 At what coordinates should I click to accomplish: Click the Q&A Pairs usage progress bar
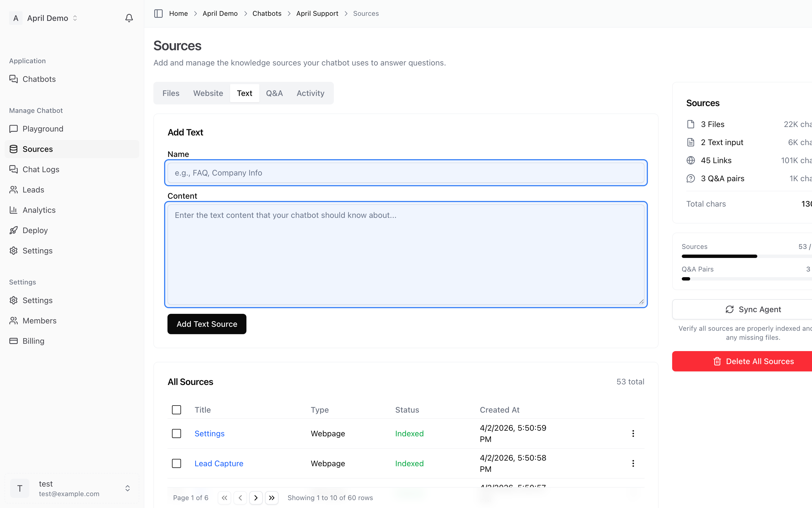coord(747,279)
